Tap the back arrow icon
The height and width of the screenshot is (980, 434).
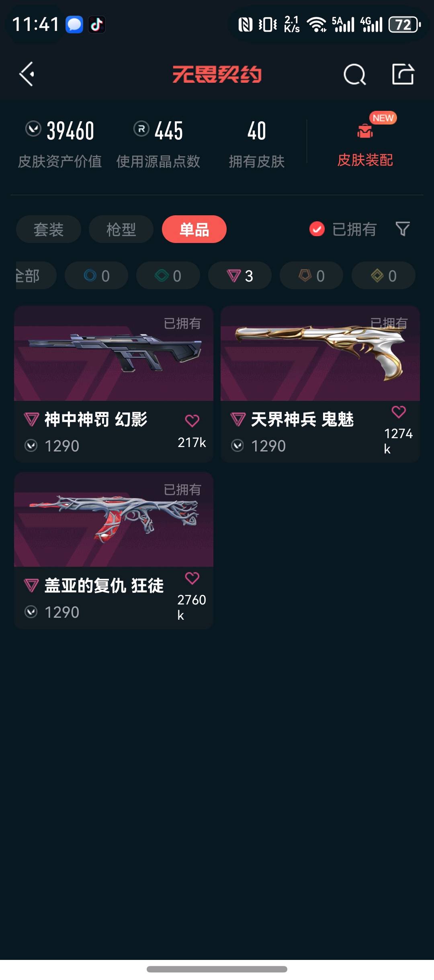point(27,74)
